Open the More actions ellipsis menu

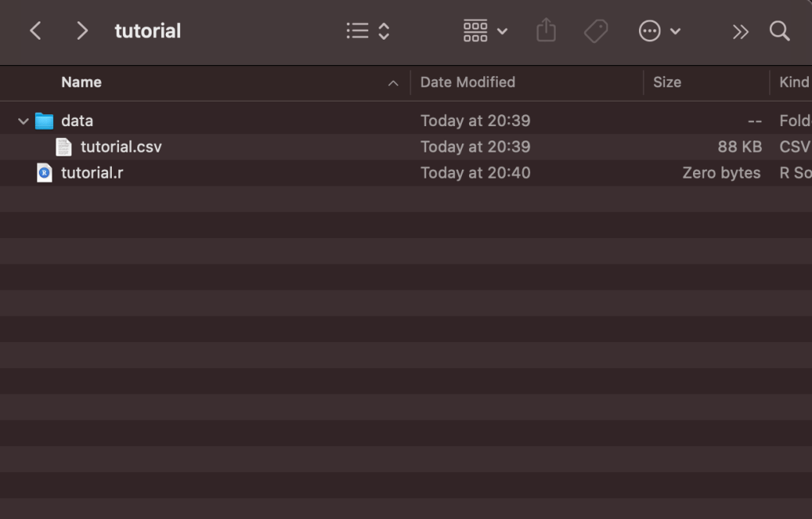pos(660,31)
